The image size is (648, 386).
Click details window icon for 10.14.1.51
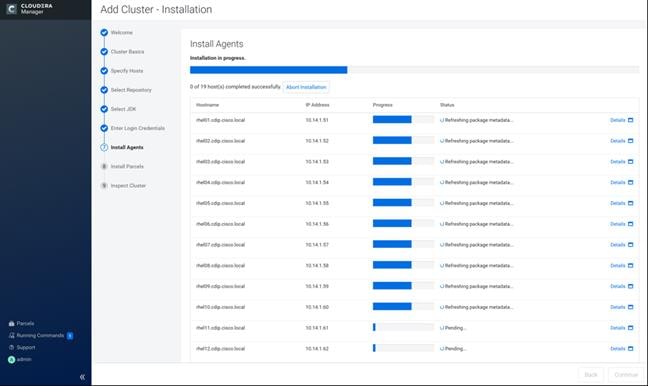pyautogui.click(x=630, y=120)
